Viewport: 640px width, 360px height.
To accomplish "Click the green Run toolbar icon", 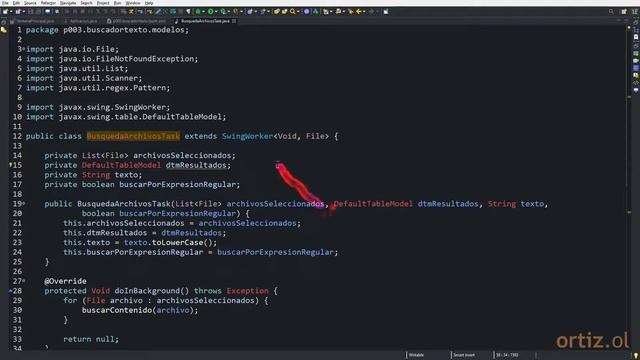I will 210,11.
